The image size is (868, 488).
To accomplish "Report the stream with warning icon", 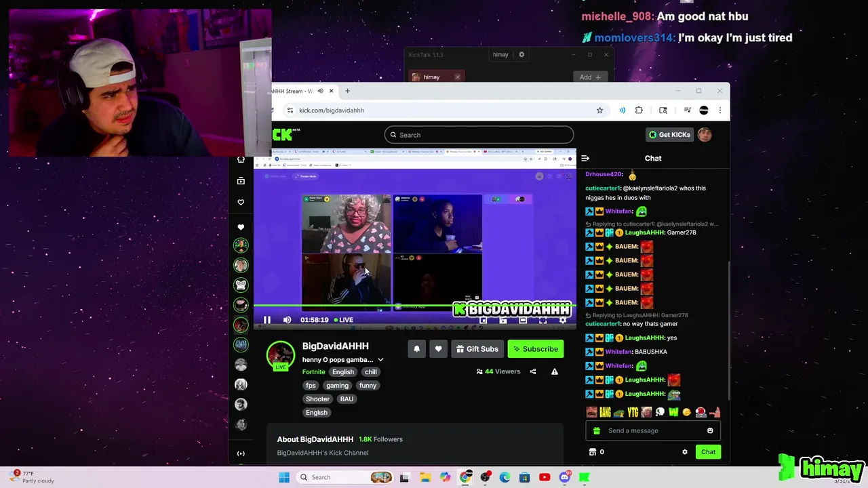I will click(x=555, y=371).
